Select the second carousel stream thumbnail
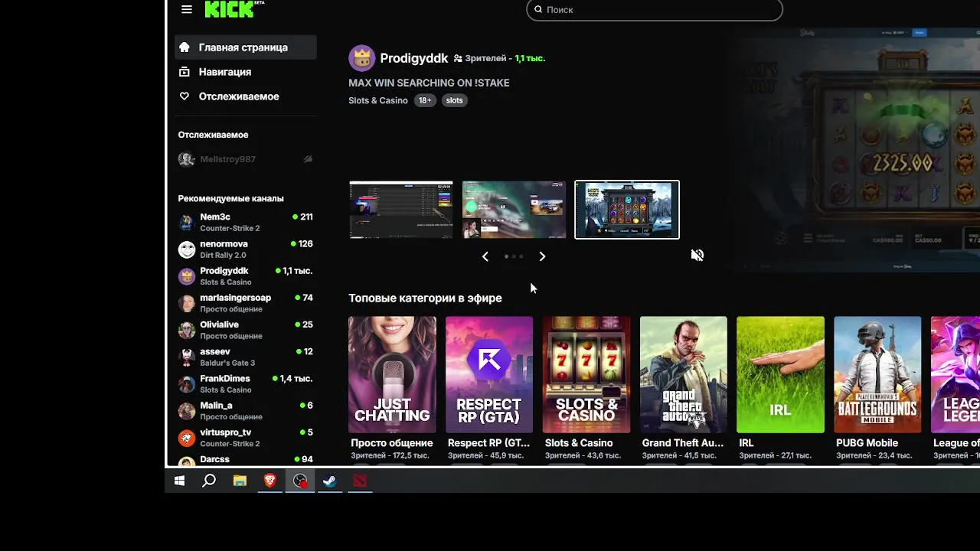 [514, 210]
